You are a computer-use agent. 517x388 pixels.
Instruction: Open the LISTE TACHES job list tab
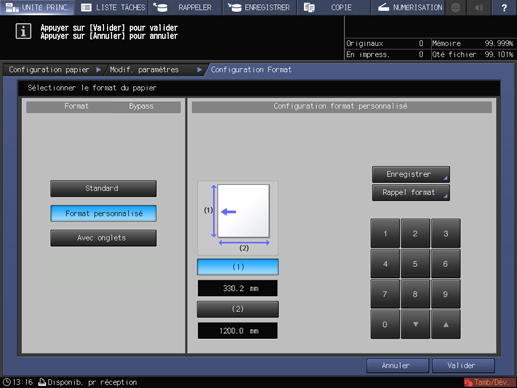pyautogui.click(x=112, y=7)
